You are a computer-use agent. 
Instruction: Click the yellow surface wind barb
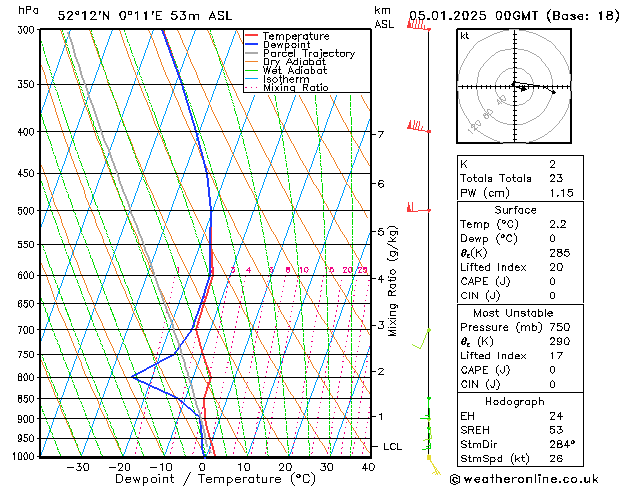(x=434, y=466)
